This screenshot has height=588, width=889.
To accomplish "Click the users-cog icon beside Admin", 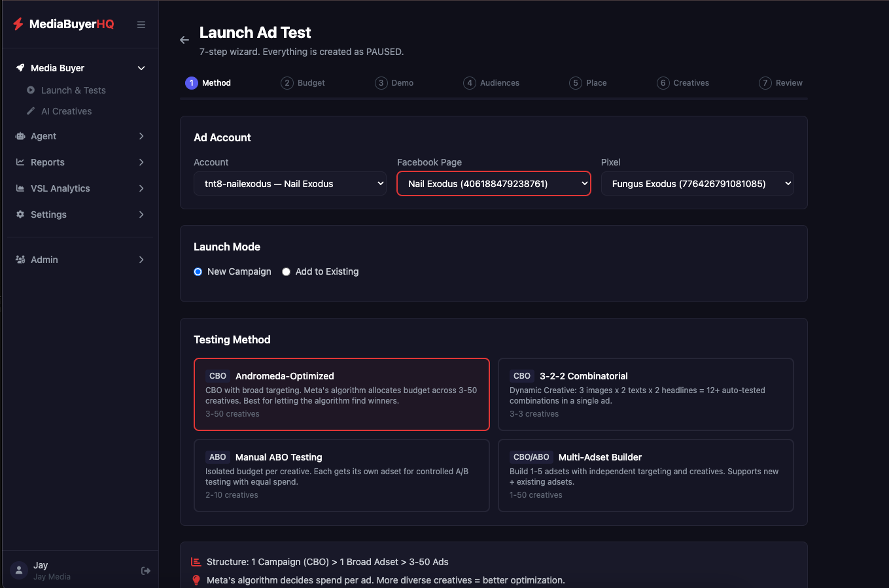I will coord(20,260).
